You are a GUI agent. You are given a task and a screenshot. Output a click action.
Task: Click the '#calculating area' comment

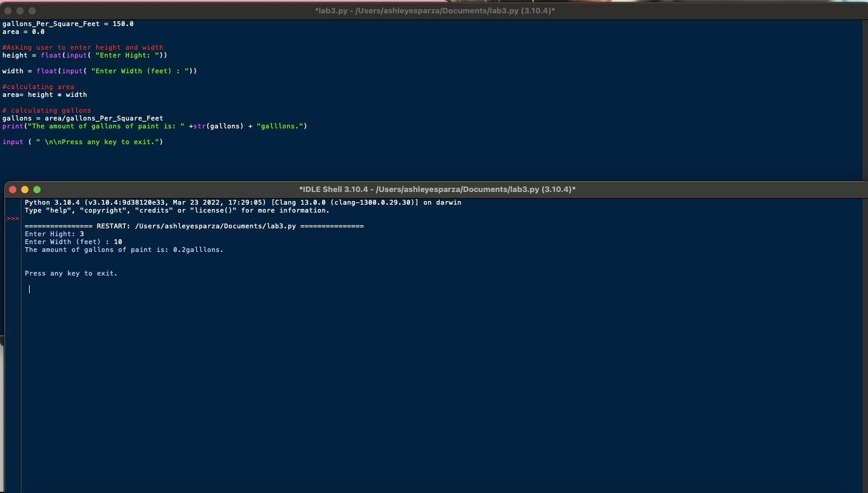tap(38, 87)
